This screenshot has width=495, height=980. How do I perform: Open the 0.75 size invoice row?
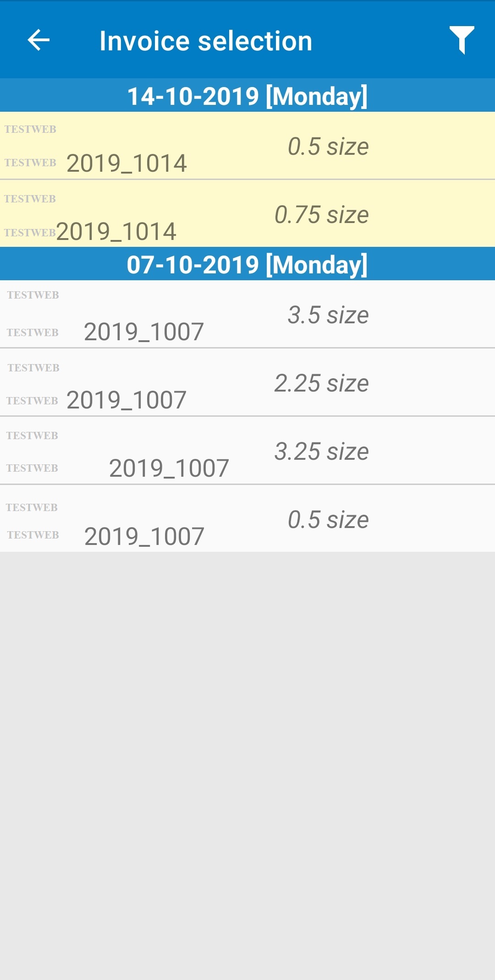point(321,214)
